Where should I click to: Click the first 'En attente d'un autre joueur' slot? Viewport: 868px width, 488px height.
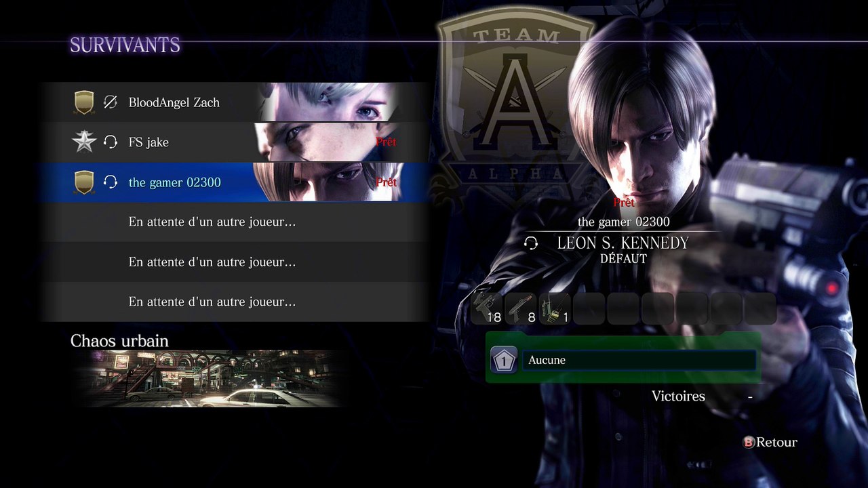[x=235, y=222]
